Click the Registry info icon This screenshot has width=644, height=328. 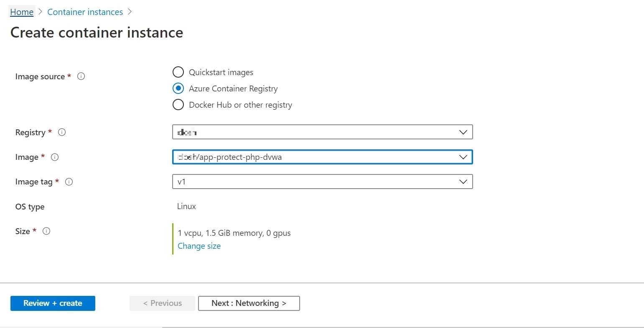pyautogui.click(x=62, y=132)
